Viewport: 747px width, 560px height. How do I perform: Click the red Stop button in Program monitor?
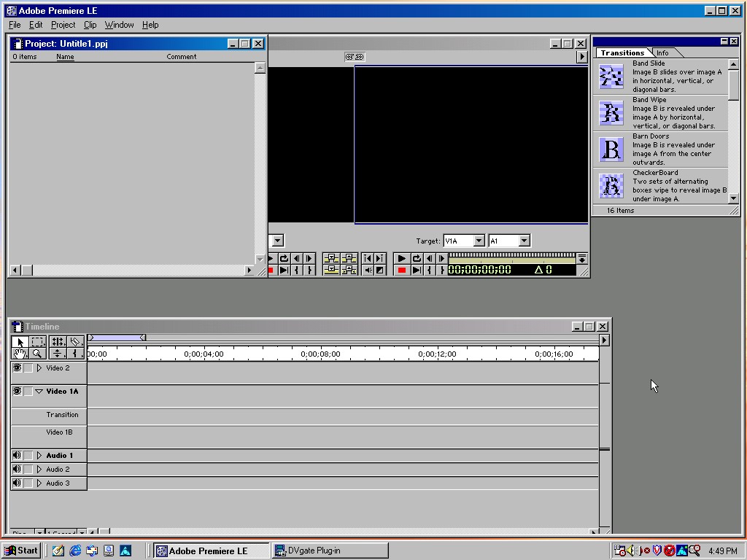[x=402, y=270]
